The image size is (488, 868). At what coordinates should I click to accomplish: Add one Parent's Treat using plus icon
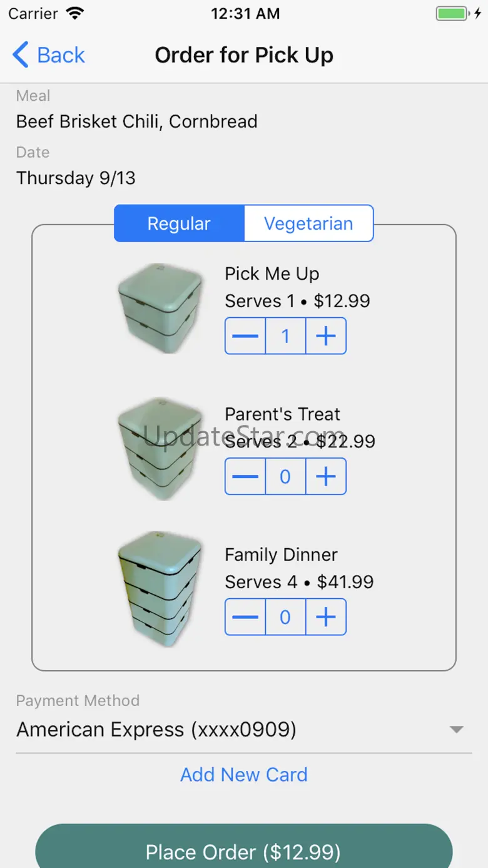[326, 476]
